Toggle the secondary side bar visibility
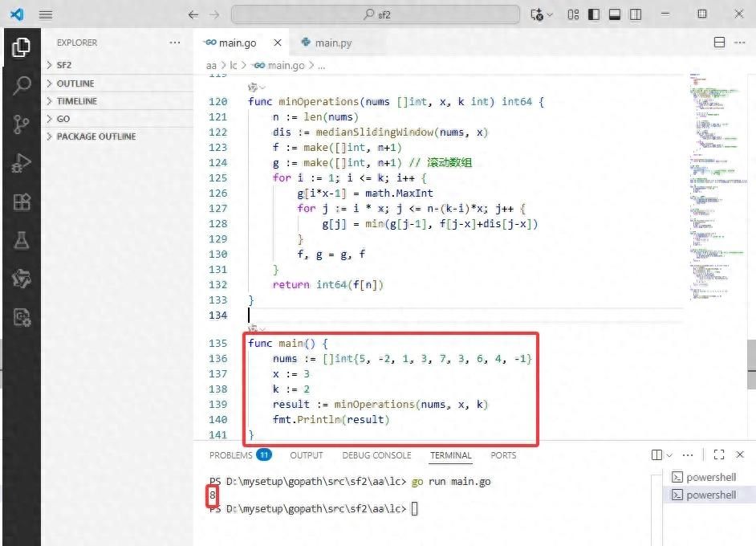The image size is (756, 546). click(x=636, y=14)
